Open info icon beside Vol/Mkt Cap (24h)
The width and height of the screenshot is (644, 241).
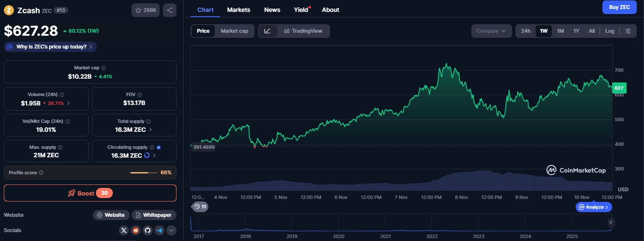[x=67, y=122]
